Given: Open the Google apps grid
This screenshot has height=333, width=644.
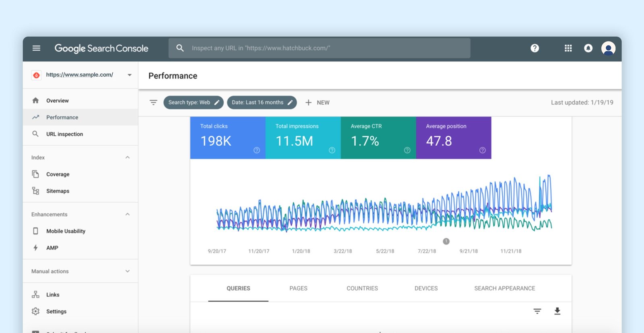Looking at the screenshot, I should coord(568,48).
